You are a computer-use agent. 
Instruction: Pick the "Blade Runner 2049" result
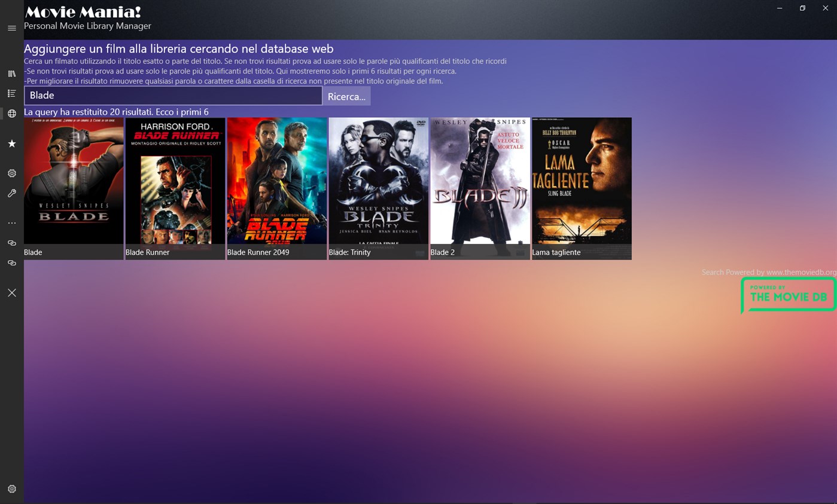277,188
